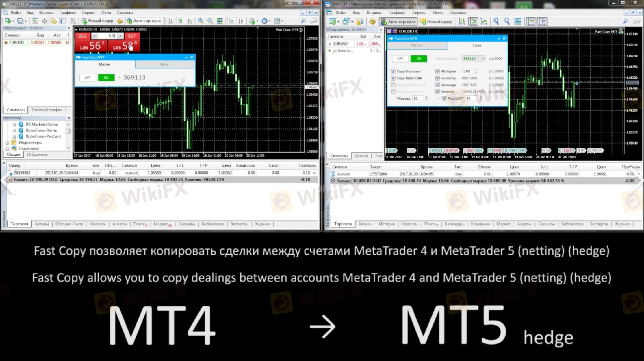Enable Copy Stop Loss checkbox in MT5

pos(393,71)
